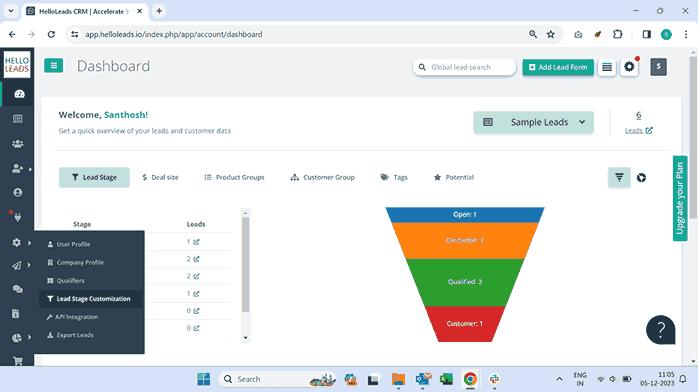Click the plug integrations sidebar icon

(x=17, y=217)
